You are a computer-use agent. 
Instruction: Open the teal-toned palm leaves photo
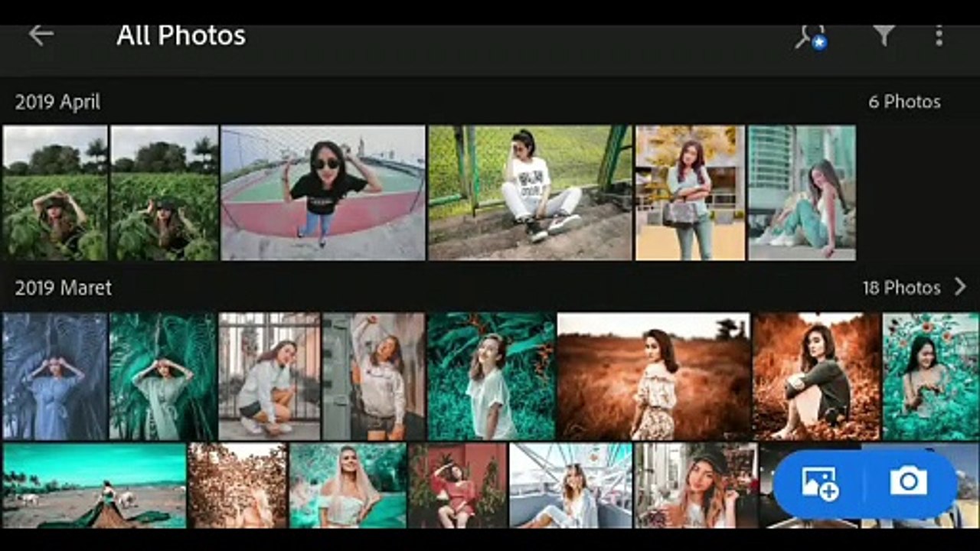click(163, 377)
